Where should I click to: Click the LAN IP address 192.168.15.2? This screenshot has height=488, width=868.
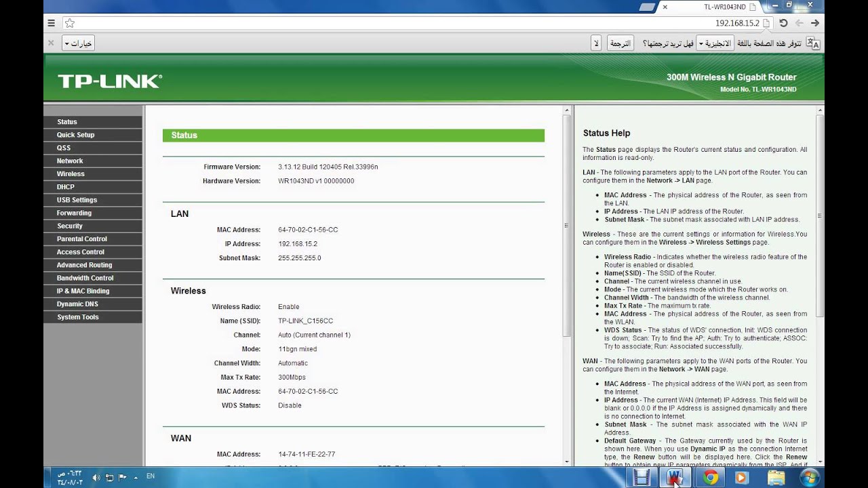pyautogui.click(x=298, y=244)
